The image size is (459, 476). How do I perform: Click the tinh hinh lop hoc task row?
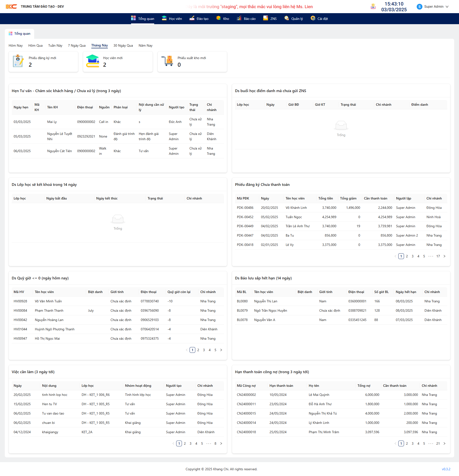(x=118, y=395)
